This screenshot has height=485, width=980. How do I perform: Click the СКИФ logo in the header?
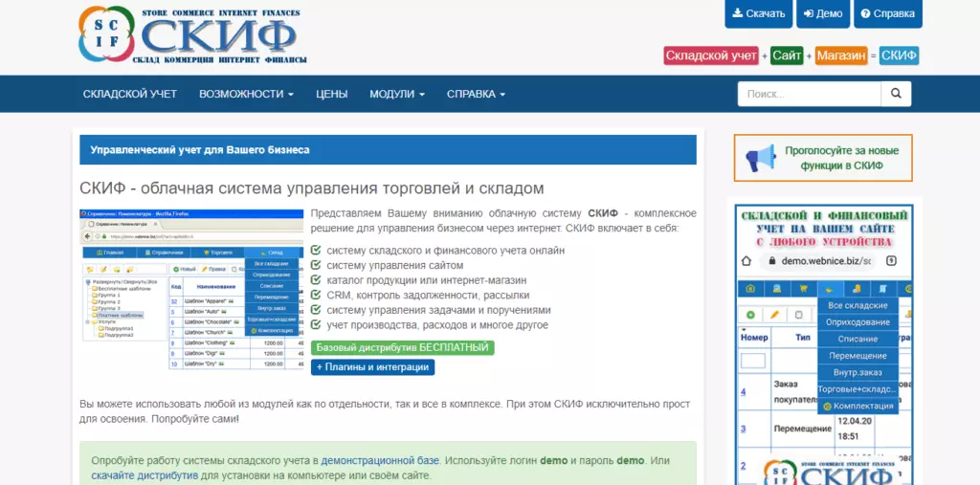coord(193,34)
